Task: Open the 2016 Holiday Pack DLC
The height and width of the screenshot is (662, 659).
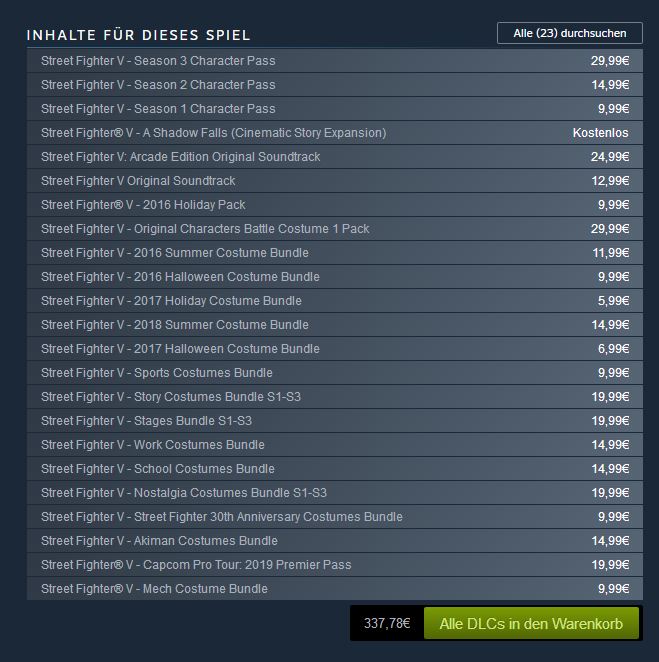Action: click(335, 205)
